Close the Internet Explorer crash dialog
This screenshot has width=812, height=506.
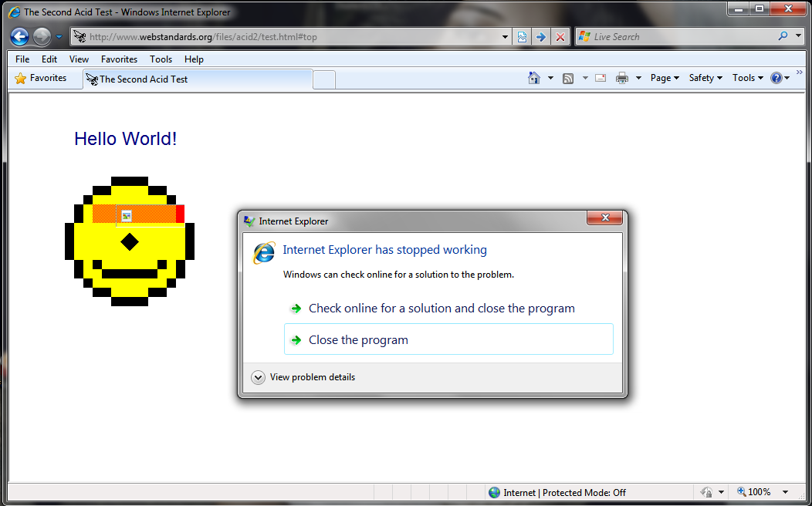click(x=604, y=218)
